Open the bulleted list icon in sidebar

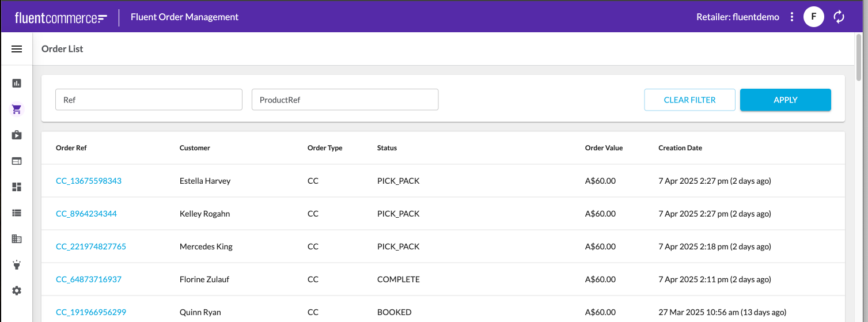(x=17, y=213)
